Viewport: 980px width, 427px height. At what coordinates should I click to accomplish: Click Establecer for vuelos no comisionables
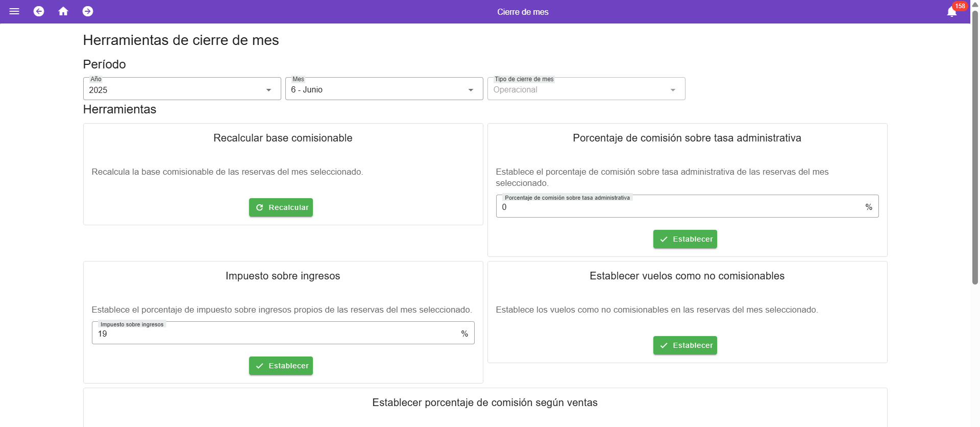[685, 345]
